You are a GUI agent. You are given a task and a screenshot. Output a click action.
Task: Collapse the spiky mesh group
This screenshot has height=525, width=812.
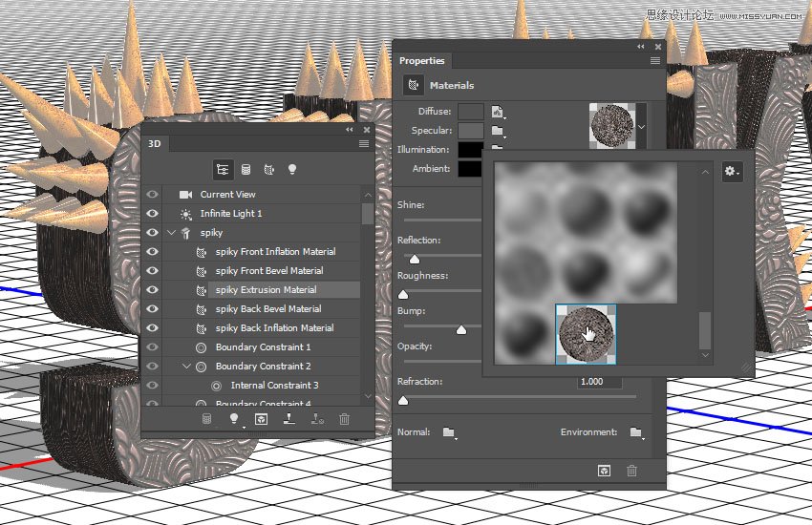coord(171,233)
